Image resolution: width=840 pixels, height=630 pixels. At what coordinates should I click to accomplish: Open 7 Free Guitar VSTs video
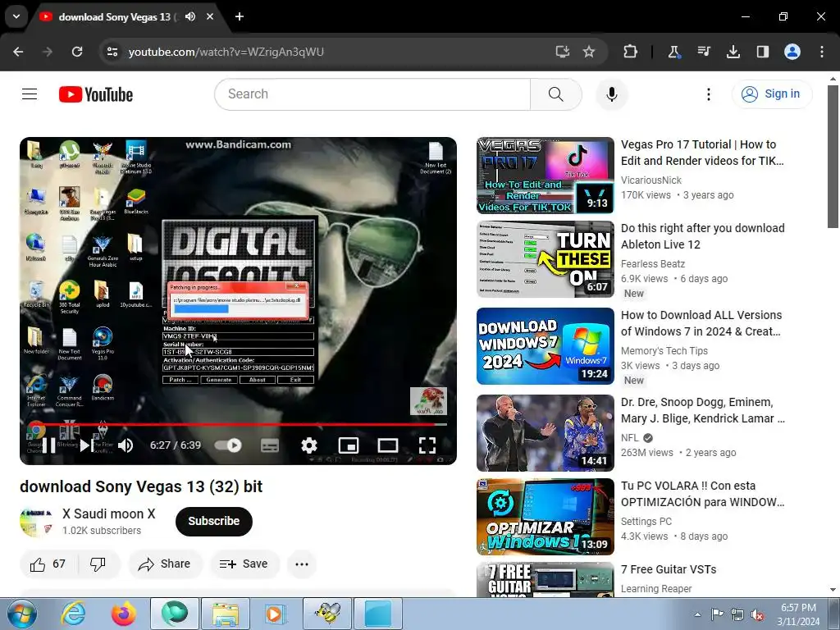[669, 569]
